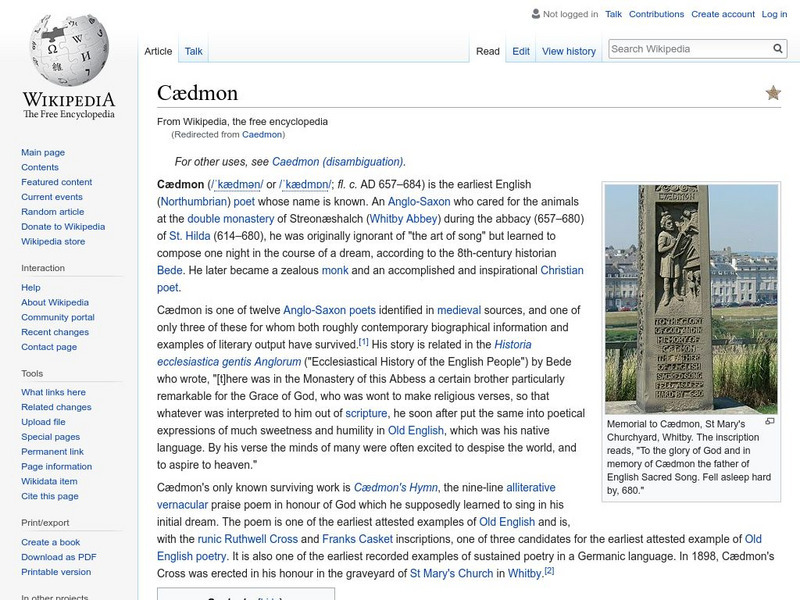
Task: Click Donate to Wikipedia
Action: point(63,226)
